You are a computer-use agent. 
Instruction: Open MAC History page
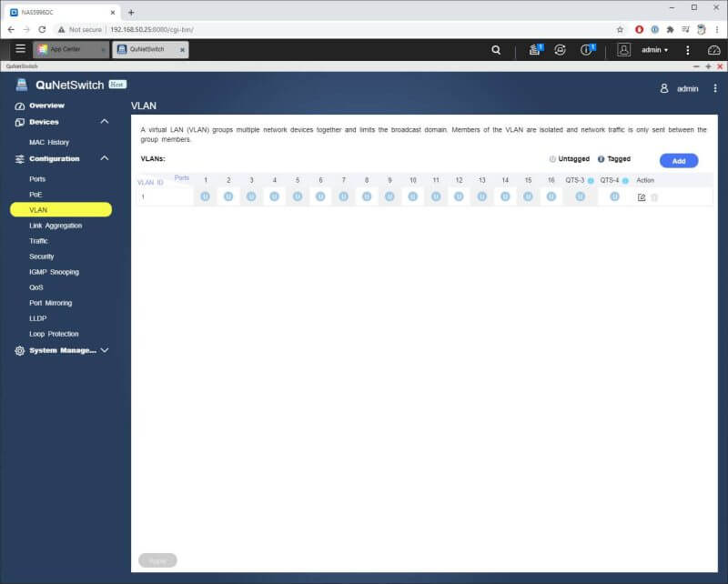pos(49,142)
